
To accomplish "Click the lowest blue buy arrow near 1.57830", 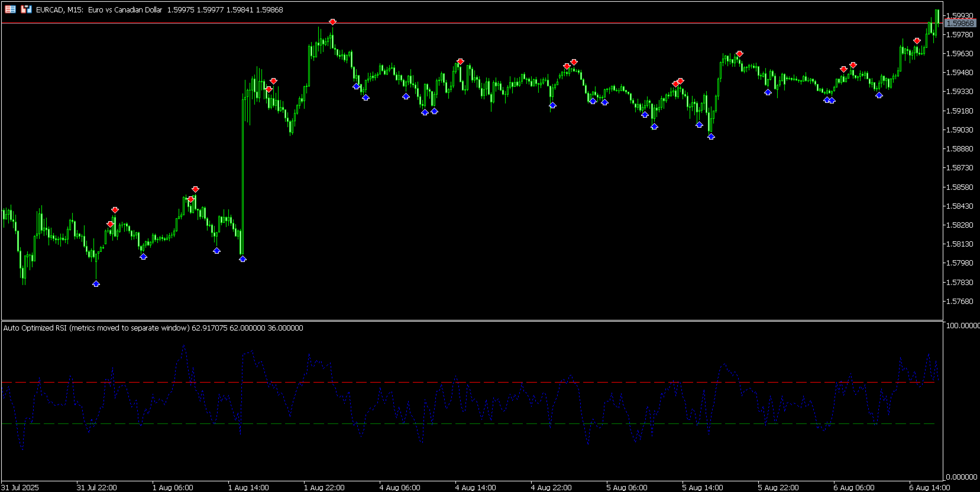I will (96, 284).
